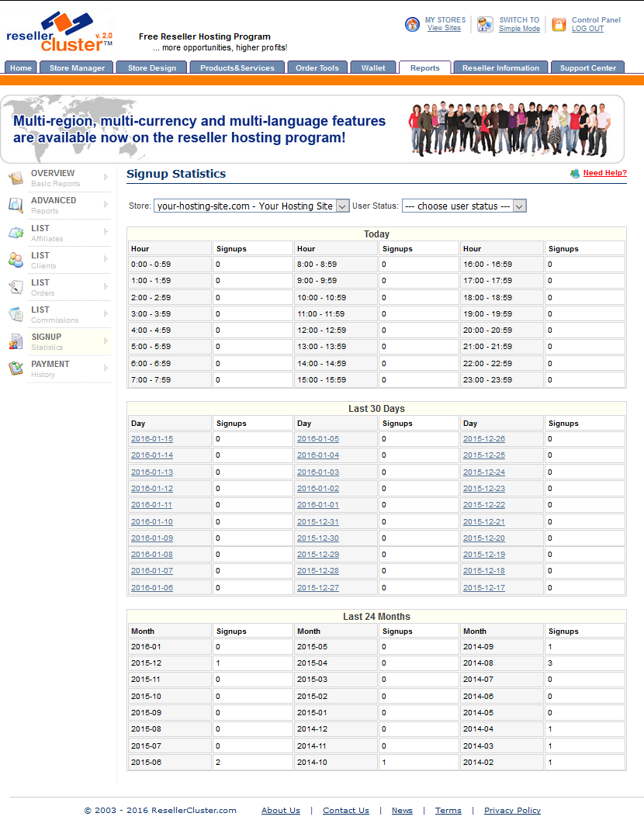Click the LOG OUT link
This screenshot has width=644, height=827.
(x=587, y=29)
